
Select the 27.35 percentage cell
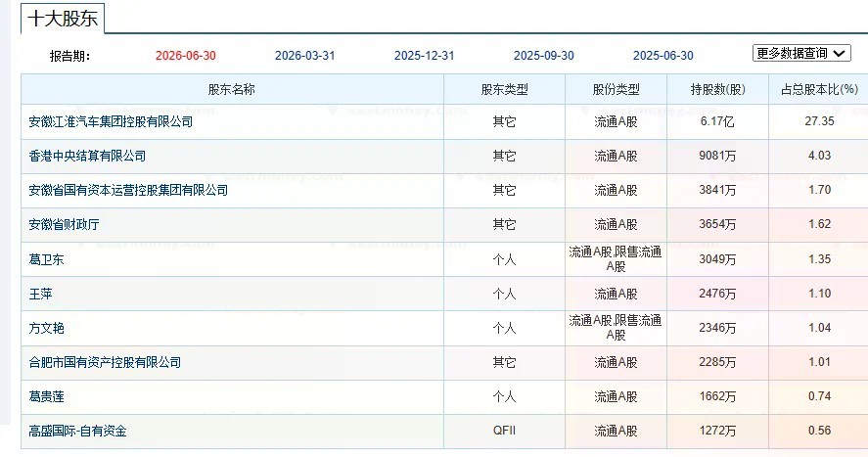pos(819,121)
